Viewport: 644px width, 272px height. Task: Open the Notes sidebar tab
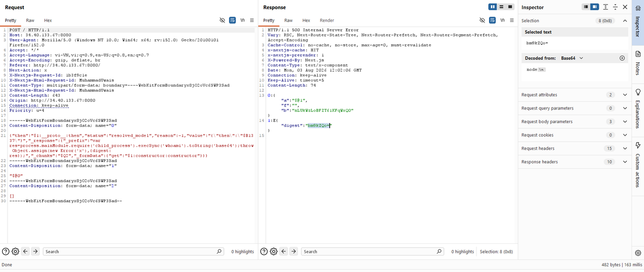tap(638, 63)
